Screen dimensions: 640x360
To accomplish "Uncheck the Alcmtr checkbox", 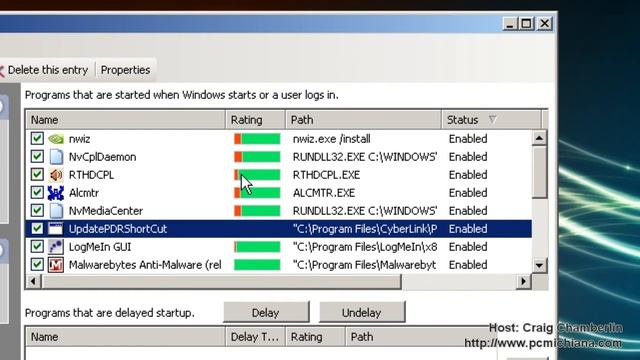I will click(37, 192).
